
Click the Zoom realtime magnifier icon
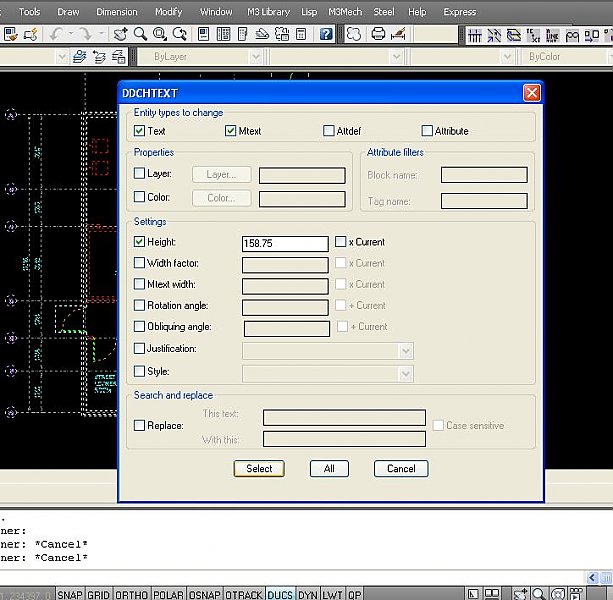coord(139,34)
